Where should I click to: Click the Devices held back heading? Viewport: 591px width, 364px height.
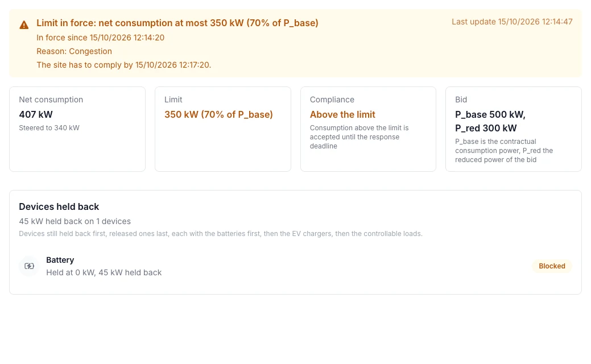[59, 206]
